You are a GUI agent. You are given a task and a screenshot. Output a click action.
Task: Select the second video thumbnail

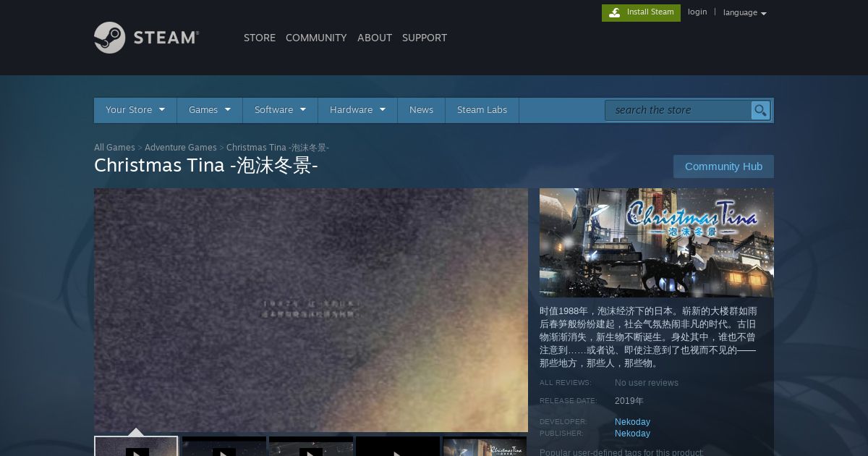(x=224, y=447)
